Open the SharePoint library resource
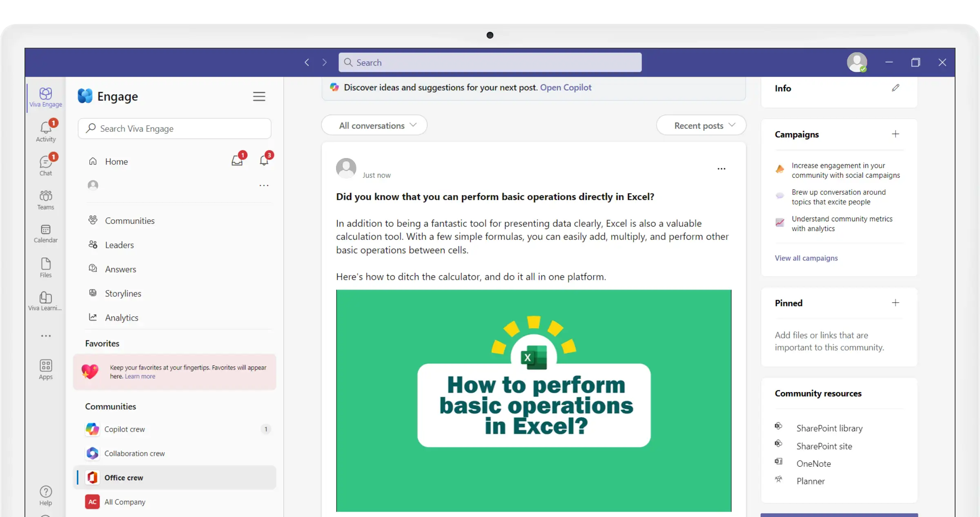 (x=829, y=428)
